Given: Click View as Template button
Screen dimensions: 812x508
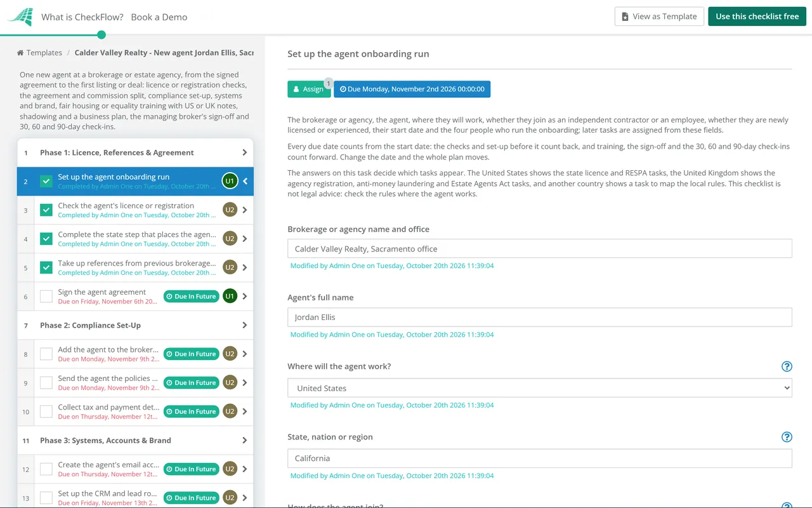Looking at the screenshot, I should point(658,17).
